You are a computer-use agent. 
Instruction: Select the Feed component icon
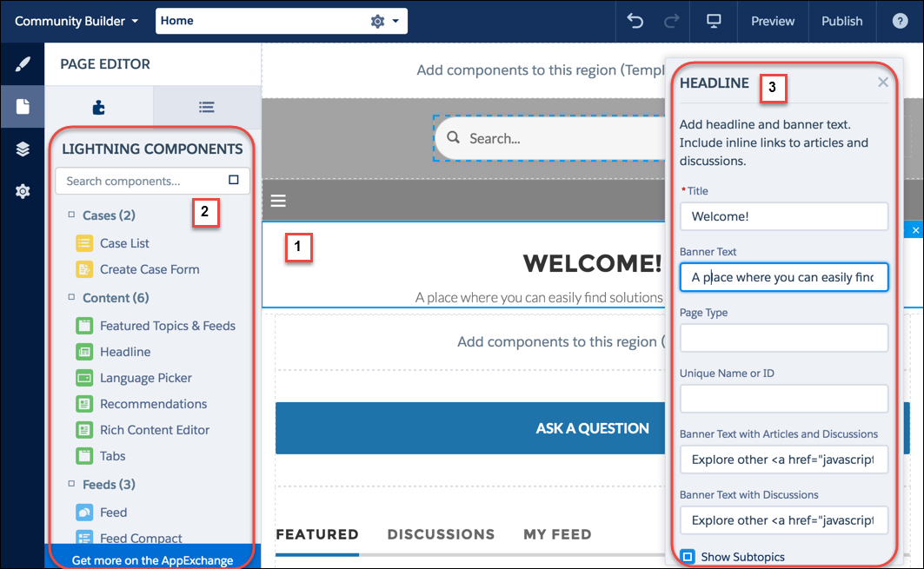84,512
